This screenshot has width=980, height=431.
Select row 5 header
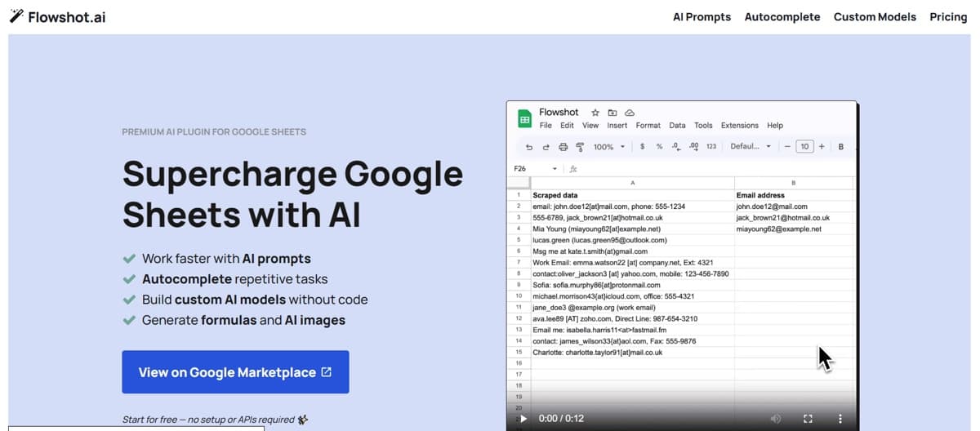(x=519, y=240)
